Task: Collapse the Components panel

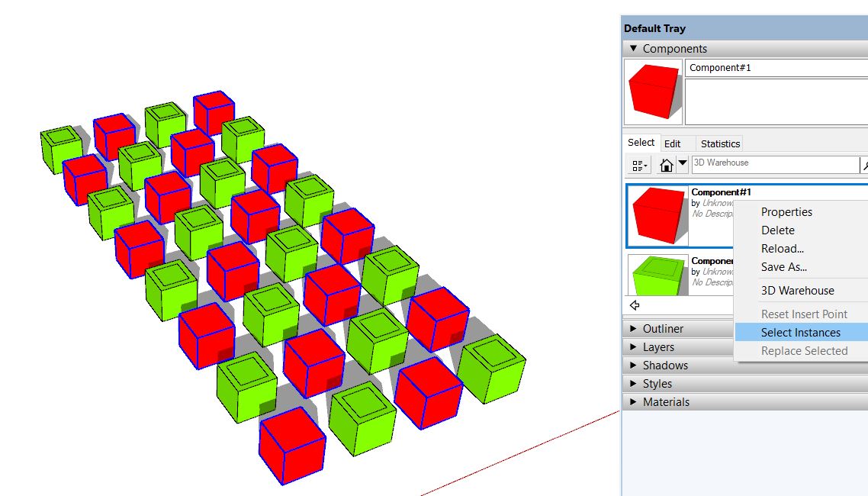Action: (633, 49)
